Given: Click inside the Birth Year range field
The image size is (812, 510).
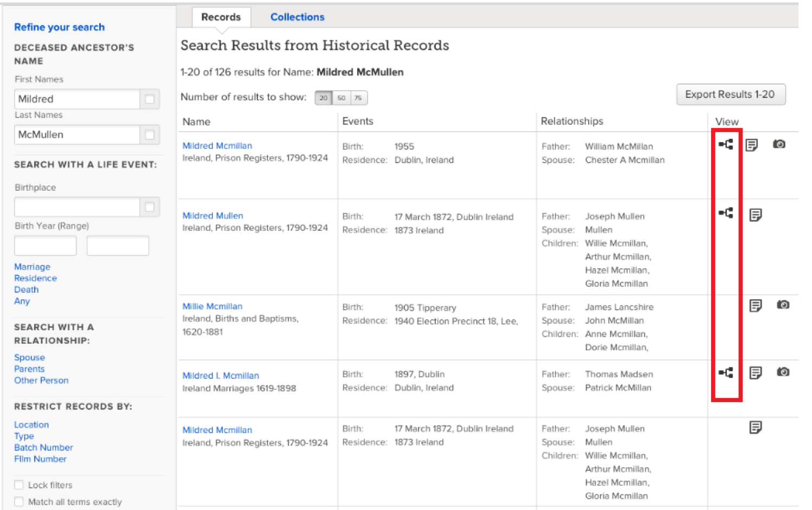Looking at the screenshot, I should pos(45,246).
